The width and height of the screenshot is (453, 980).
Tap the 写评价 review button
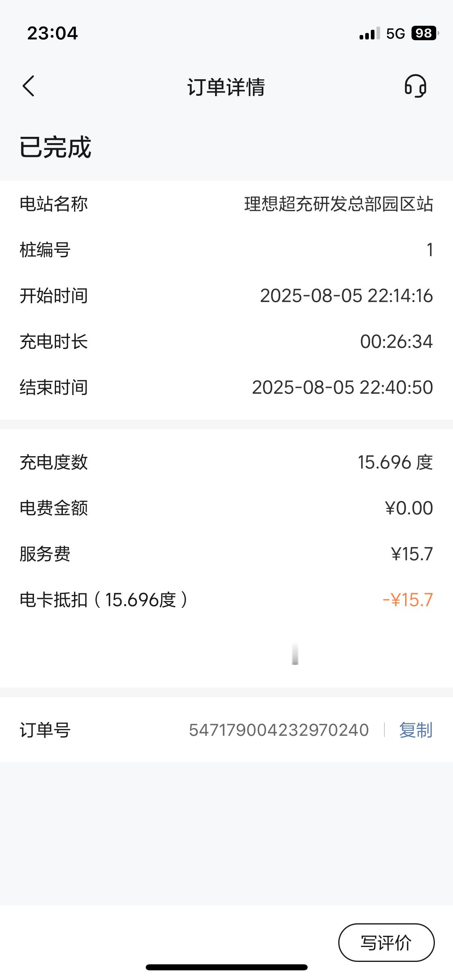coord(386,942)
